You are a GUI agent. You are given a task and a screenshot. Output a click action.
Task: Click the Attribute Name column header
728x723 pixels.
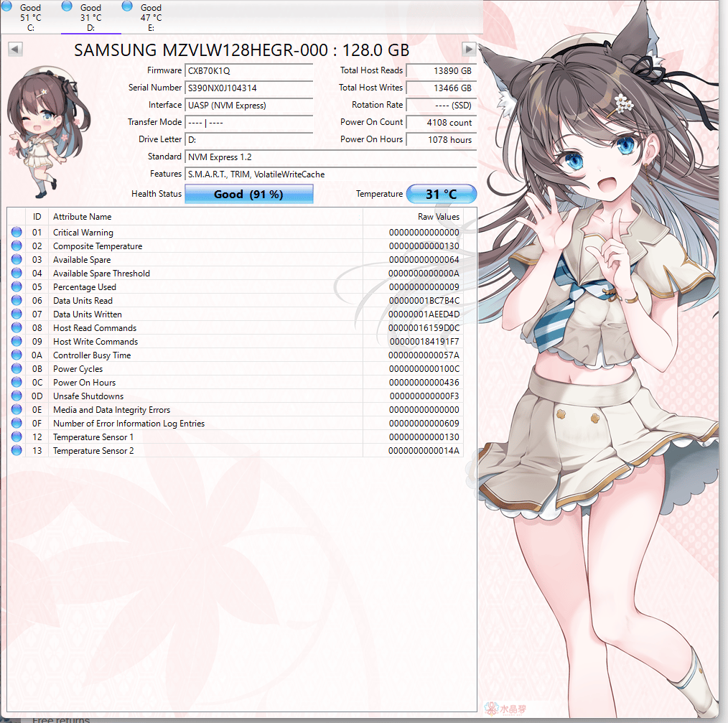pyautogui.click(x=205, y=217)
